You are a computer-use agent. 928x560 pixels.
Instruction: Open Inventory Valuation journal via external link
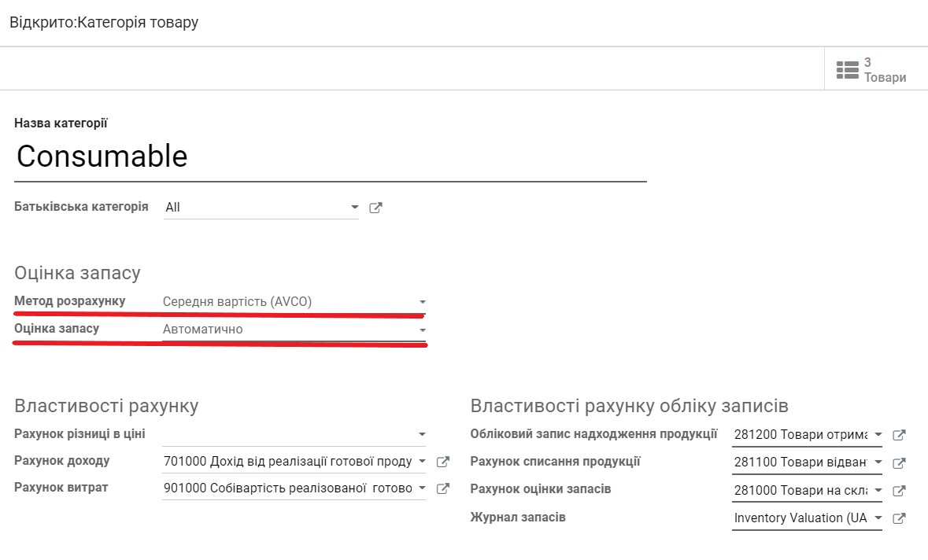click(899, 518)
